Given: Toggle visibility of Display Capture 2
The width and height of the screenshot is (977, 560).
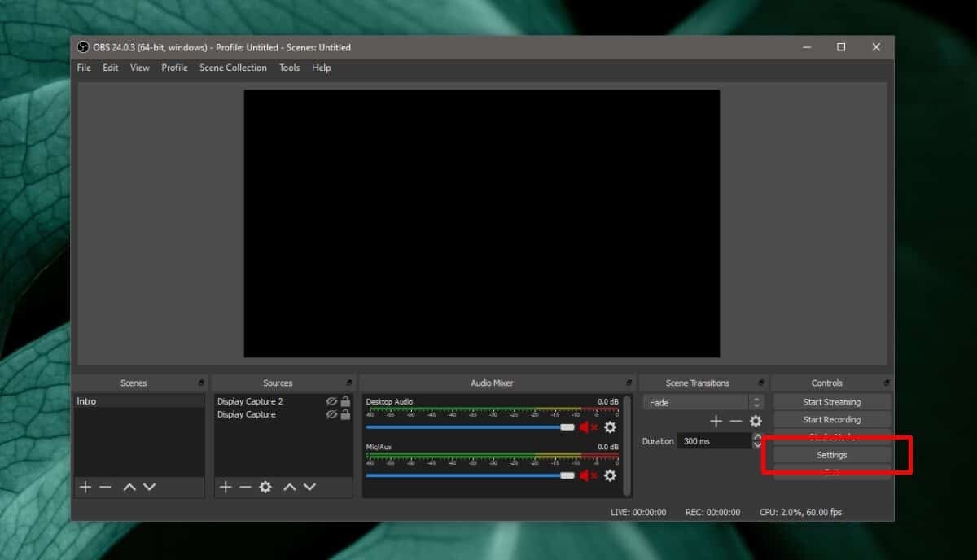Looking at the screenshot, I should (x=331, y=402).
